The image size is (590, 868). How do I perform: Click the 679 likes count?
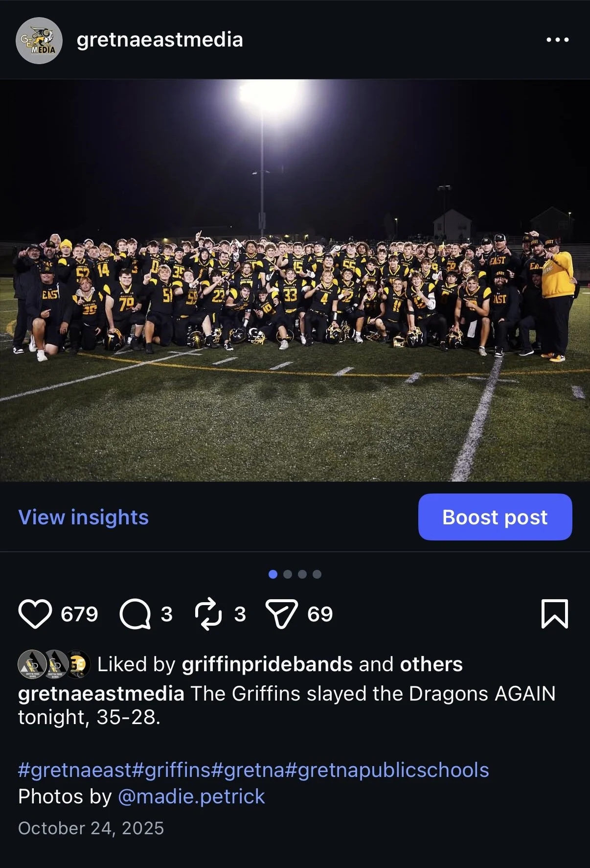(x=79, y=614)
